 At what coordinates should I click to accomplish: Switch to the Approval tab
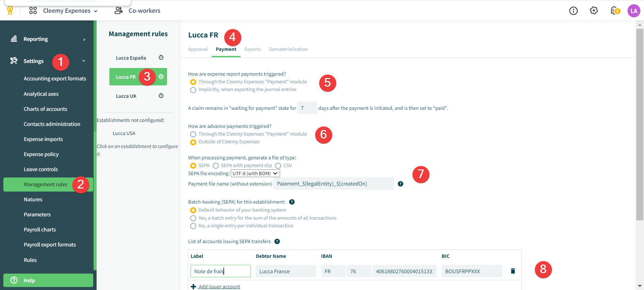[198, 49]
